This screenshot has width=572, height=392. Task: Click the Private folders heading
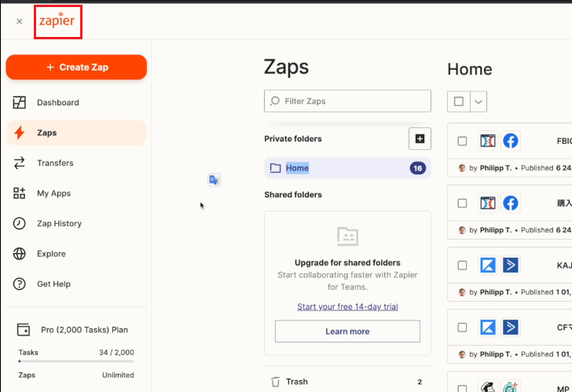tap(293, 139)
